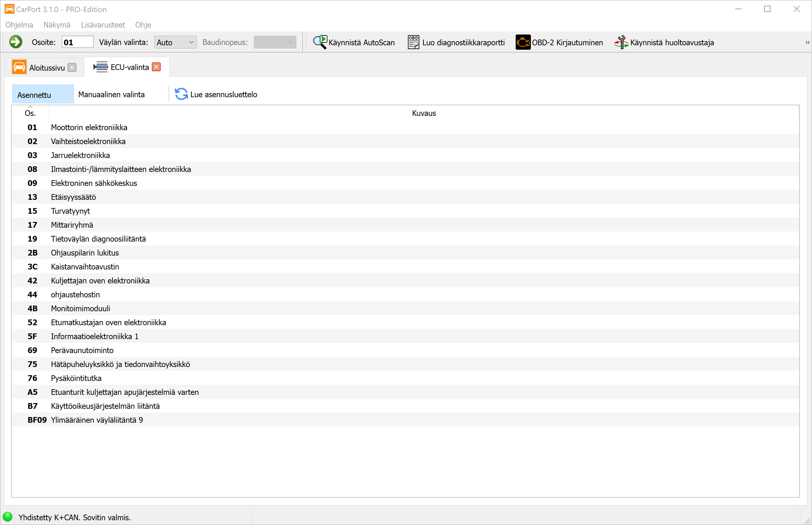Expand the toolbar overflow chevron
Screen dimensions: 812x525
807,42
